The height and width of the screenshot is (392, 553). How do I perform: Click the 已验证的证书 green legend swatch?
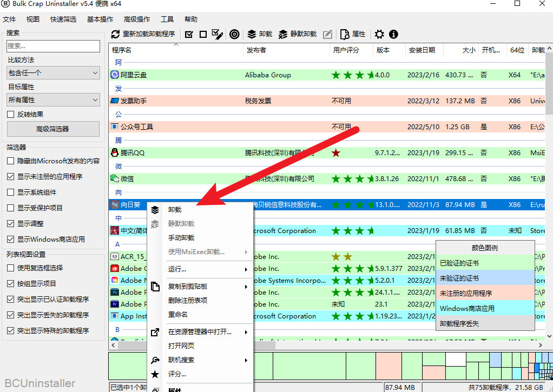point(485,263)
